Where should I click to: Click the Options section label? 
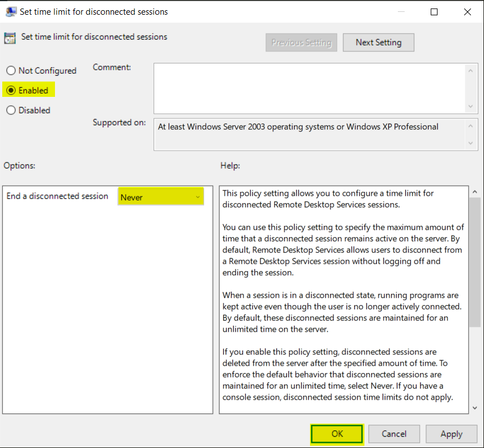tap(19, 165)
